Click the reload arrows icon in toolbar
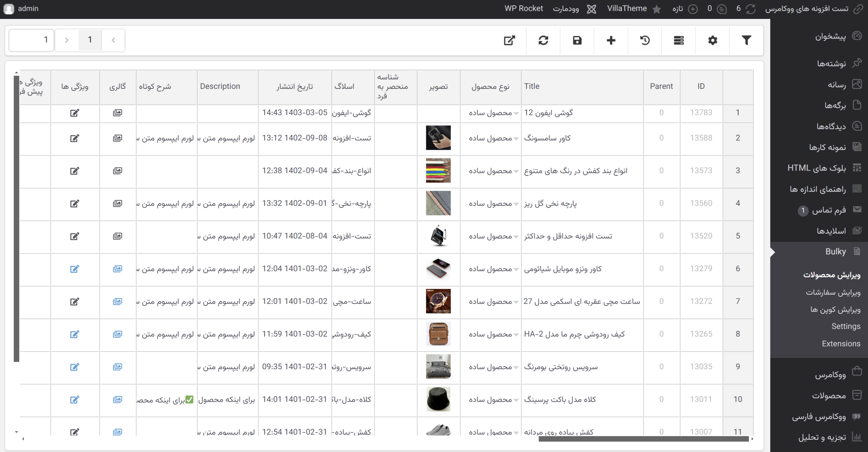868x452 pixels. pyautogui.click(x=543, y=40)
